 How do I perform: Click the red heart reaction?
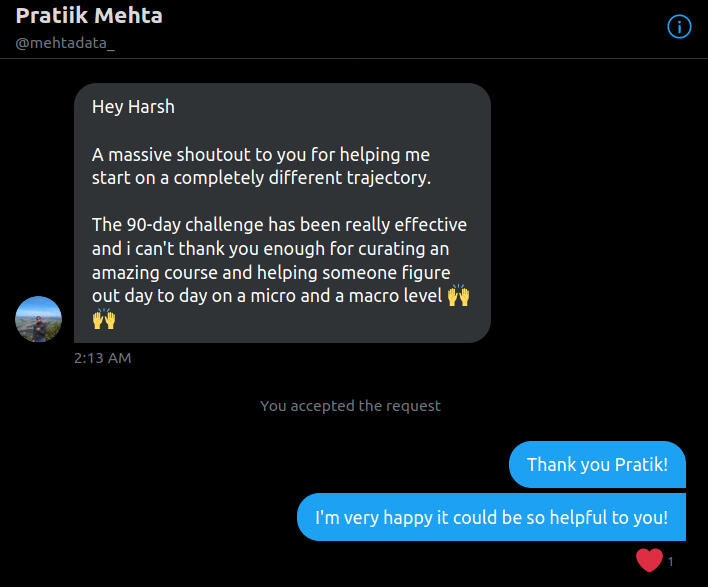pyautogui.click(x=649, y=561)
